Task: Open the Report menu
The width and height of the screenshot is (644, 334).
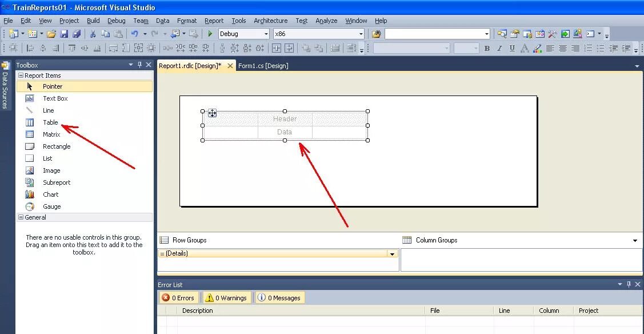Action: [x=214, y=21]
